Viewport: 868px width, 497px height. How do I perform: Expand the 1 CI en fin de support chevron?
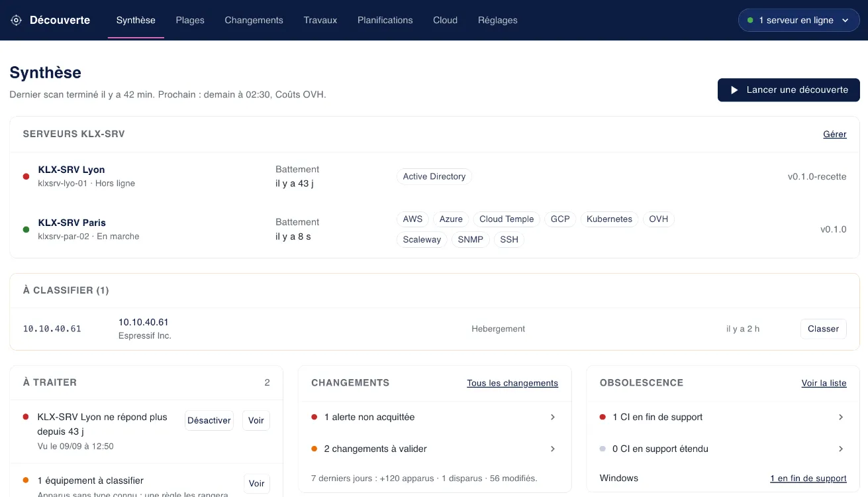(841, 417)
